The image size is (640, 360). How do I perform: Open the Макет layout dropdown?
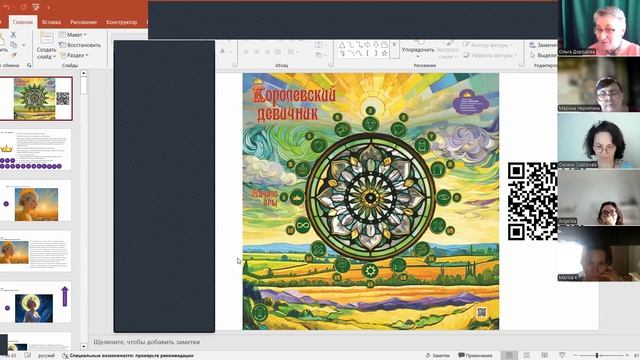(x=73, y=35)
